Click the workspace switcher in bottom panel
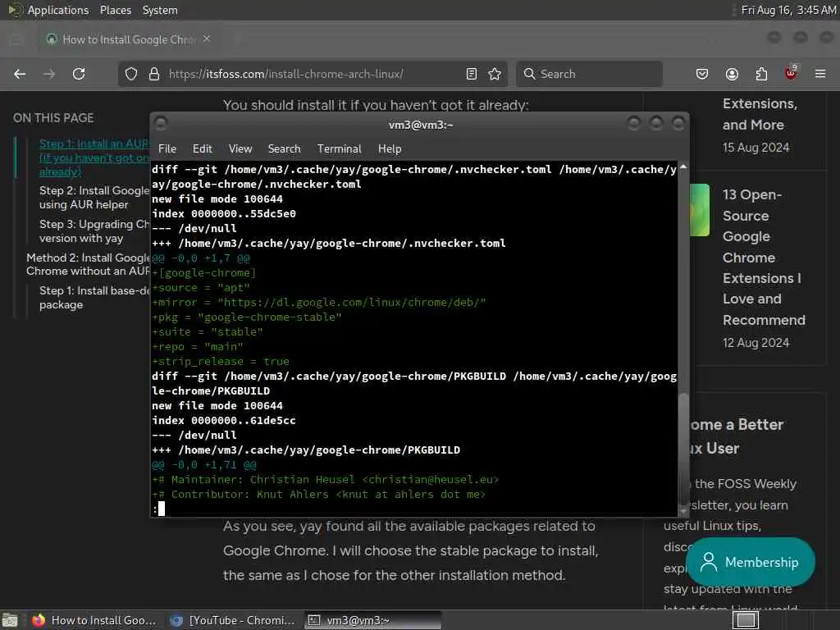 pyautogui.click(x=746, y=620)
